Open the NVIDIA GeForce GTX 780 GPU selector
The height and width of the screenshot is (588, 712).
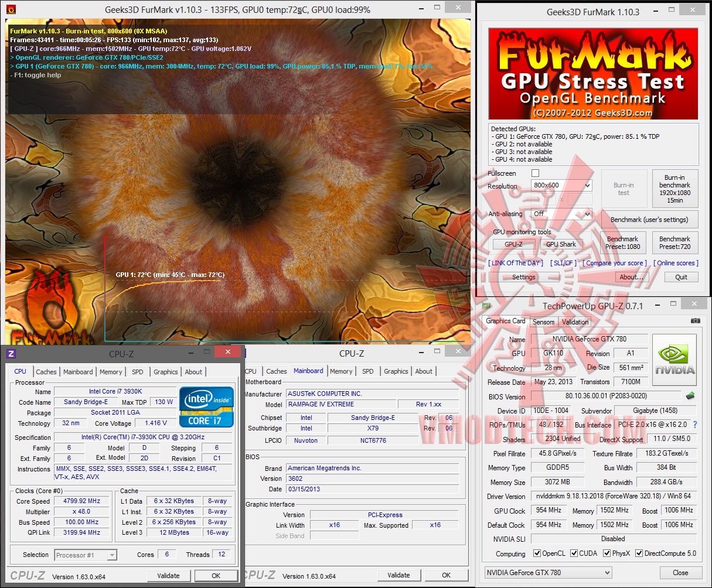tap(549, 573)
